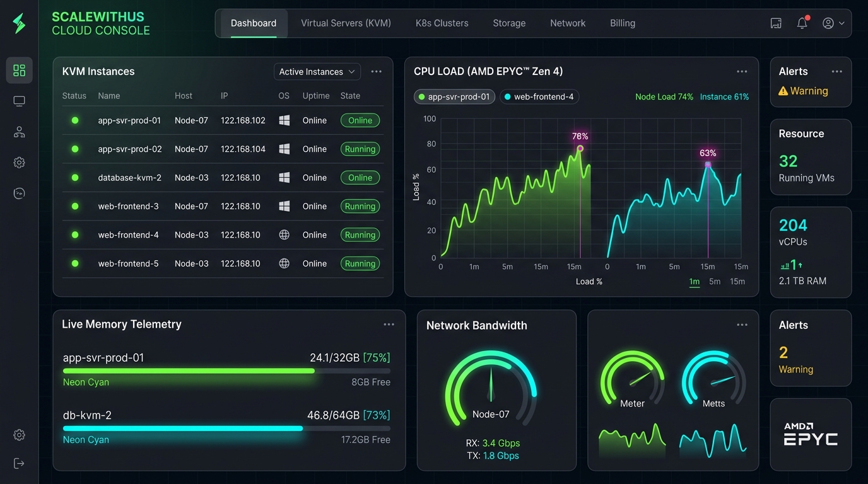Viewport: 868px width, 484px height.
Task: Toggle web-frontend-4 series in CPU chart
Action: (539, 97)
